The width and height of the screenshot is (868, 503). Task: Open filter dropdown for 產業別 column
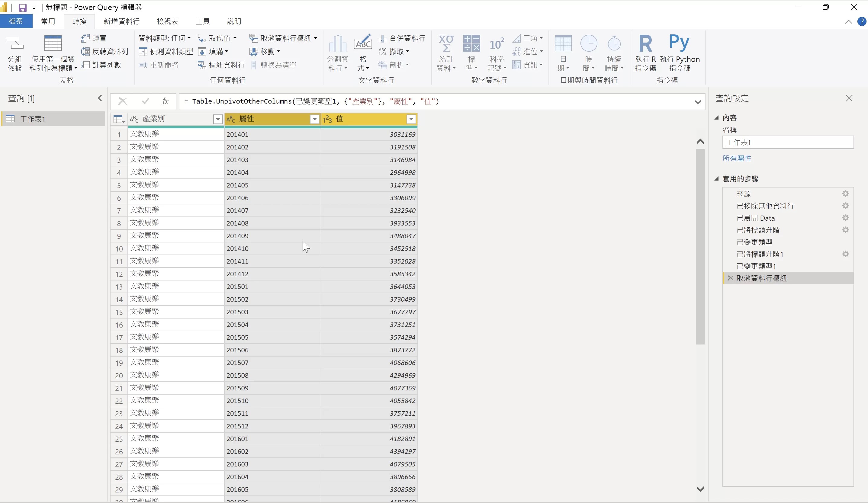pos(218,119)
